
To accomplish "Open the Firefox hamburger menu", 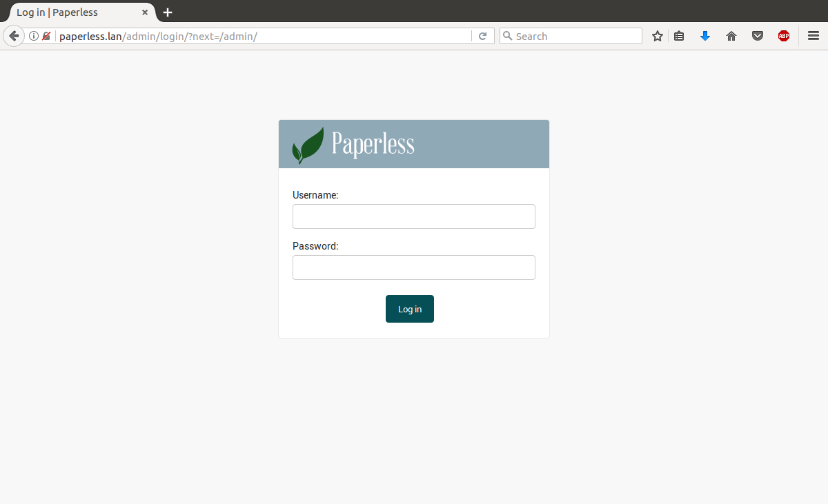I will (x=814, y=36).
